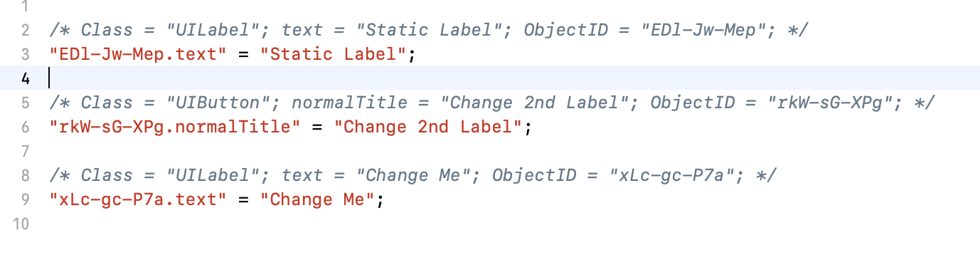Select line number 6 in gutter
The width and height of the screenshot is (980, 265).
26,128
